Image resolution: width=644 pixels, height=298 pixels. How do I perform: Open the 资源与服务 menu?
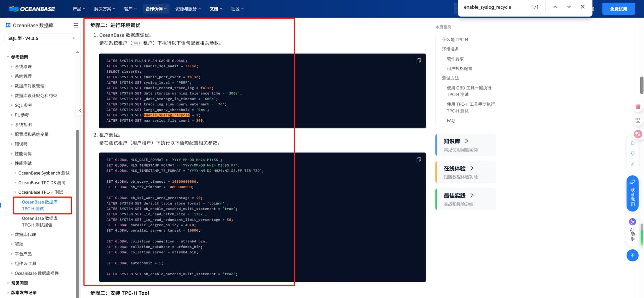[188, 9]
